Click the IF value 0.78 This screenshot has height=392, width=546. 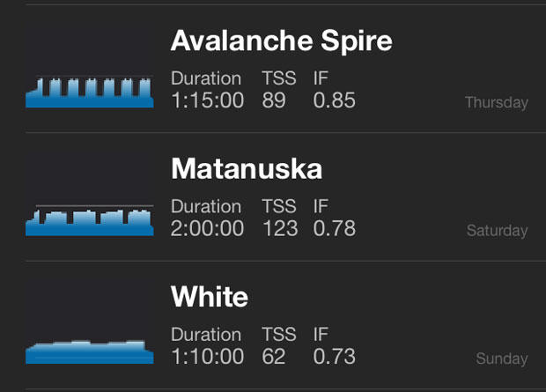click(335, 229)
